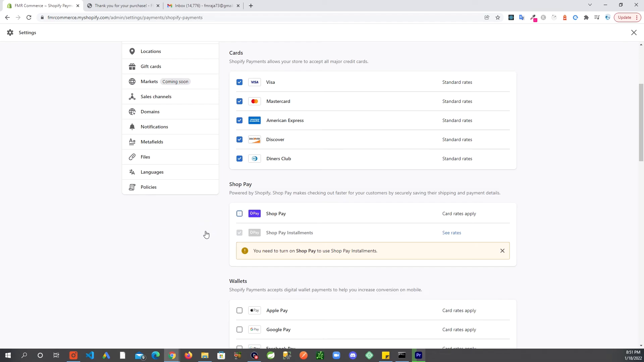The image size is (644, 362).
Task: Close the Settings page
Action: pos(634,33)
